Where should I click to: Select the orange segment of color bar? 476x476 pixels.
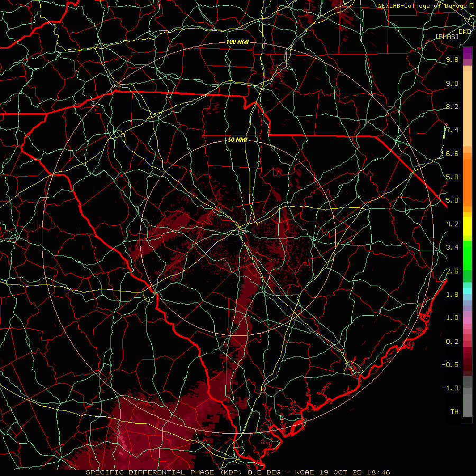467,182
